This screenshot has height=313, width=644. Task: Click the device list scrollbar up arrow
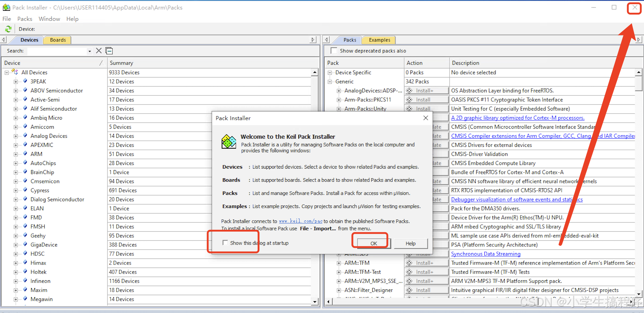[315, 72]
